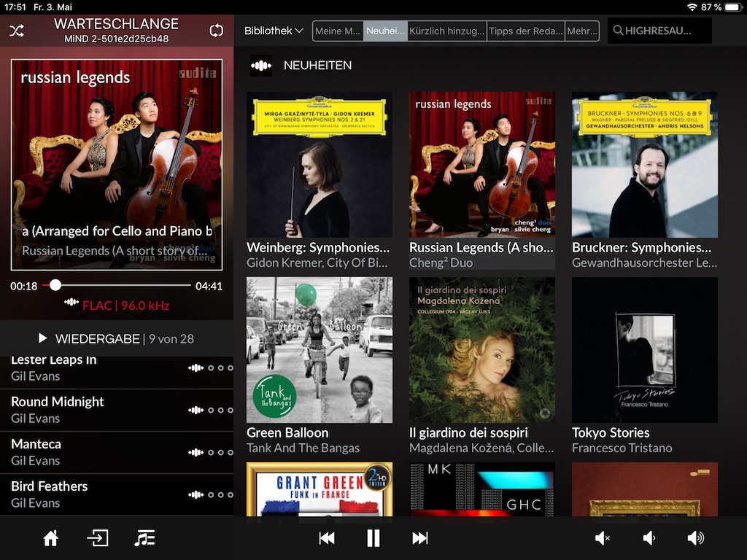The image size is (747, 560).
Task: Click the source icon for Lester Leaps In
Action: point(196,367)
